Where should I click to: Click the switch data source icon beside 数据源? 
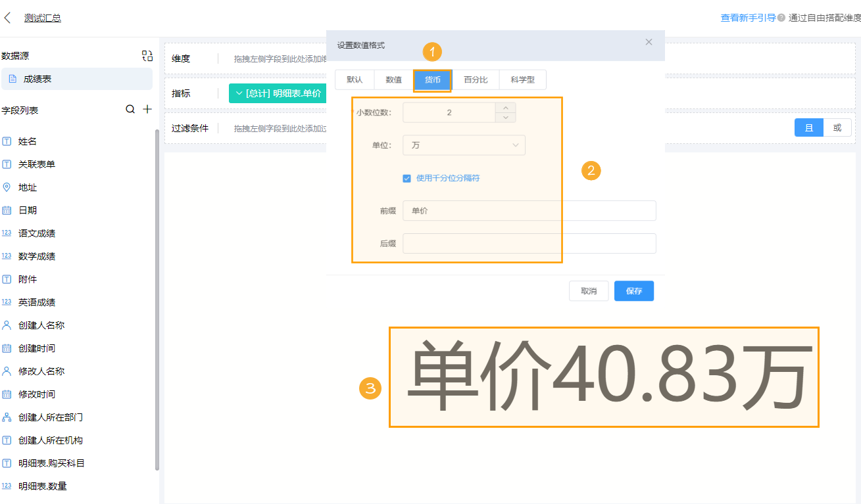[x=147, y=56]
